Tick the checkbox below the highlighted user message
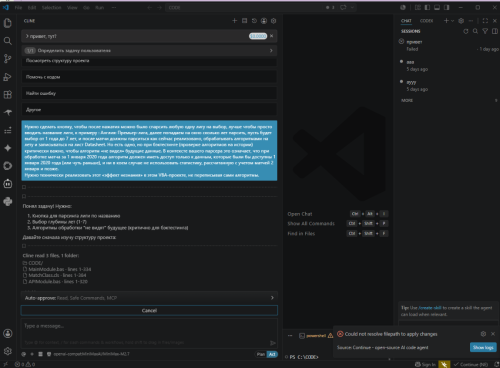This screenshot has width=500, height=368. (24, 187)
